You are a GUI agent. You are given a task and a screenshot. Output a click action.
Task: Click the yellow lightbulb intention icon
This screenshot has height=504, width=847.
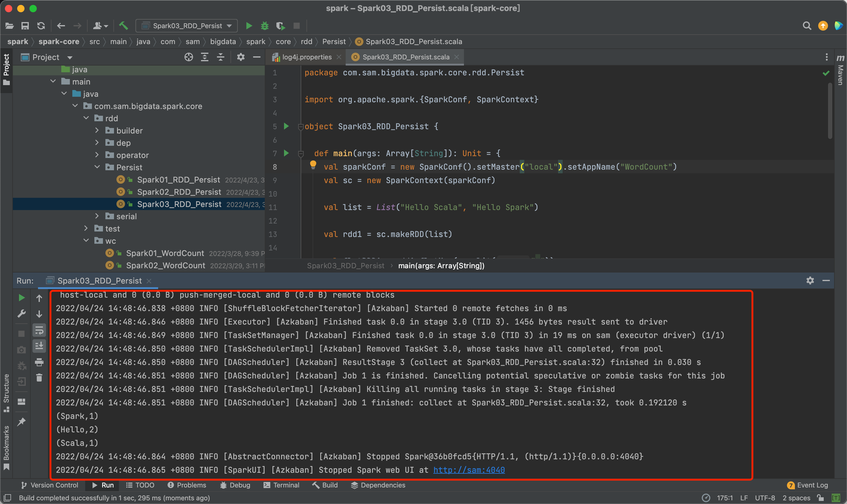pos(313,165)
